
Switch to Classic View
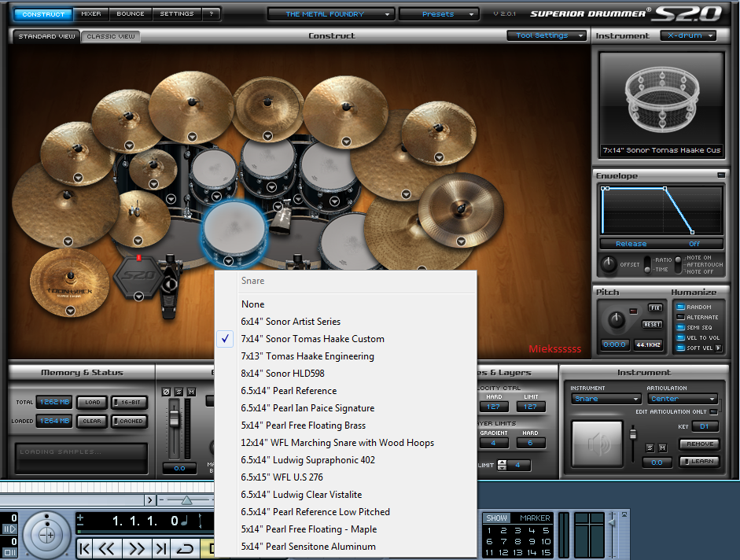pos(111,36)
